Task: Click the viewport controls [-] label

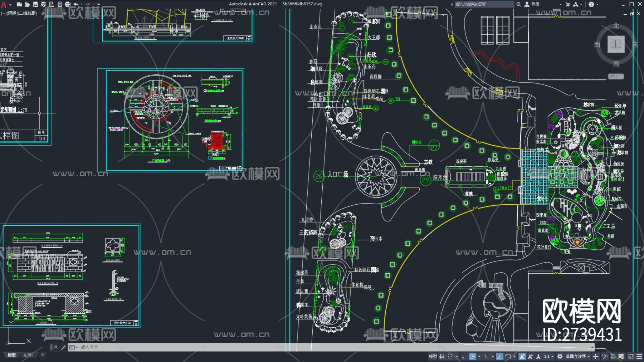Action: 3,13
